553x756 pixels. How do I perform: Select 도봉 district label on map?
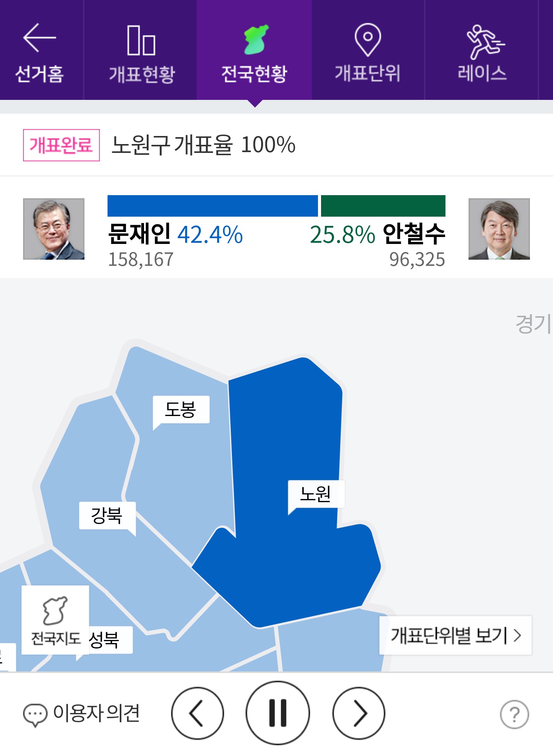coord(181,409)
